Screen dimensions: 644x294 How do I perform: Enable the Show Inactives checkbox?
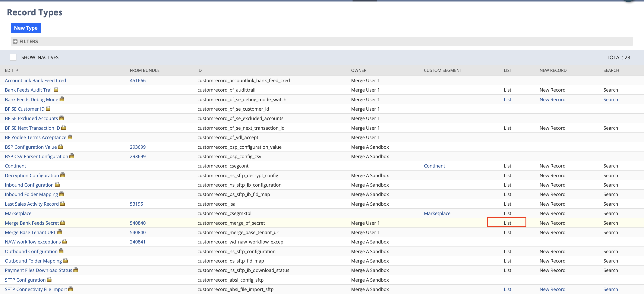tap(13, 57)
